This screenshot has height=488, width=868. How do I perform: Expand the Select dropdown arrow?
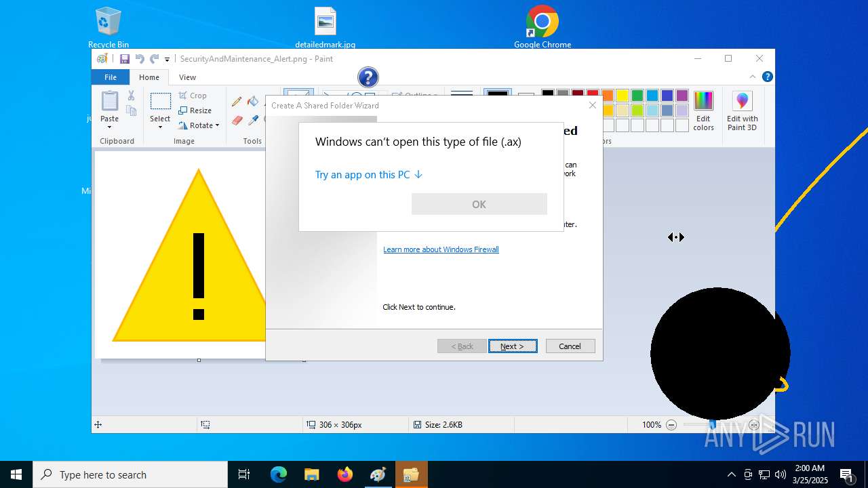160,126
